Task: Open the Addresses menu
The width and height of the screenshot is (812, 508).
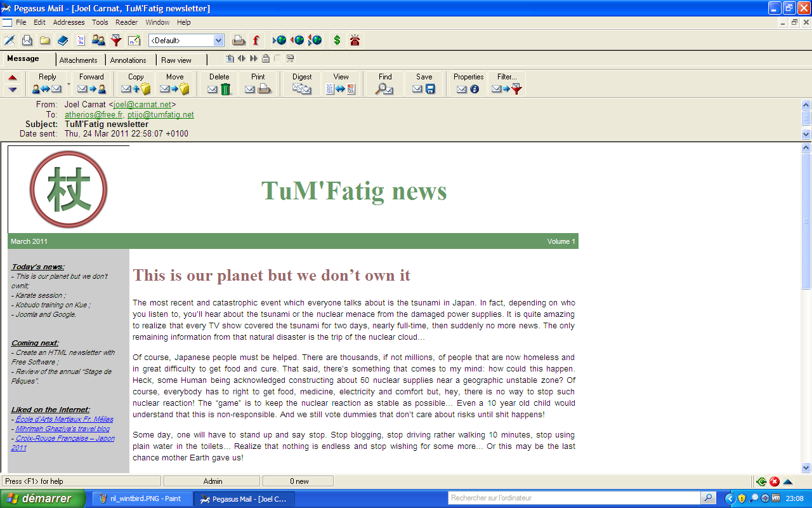Action: coord(69,22)
